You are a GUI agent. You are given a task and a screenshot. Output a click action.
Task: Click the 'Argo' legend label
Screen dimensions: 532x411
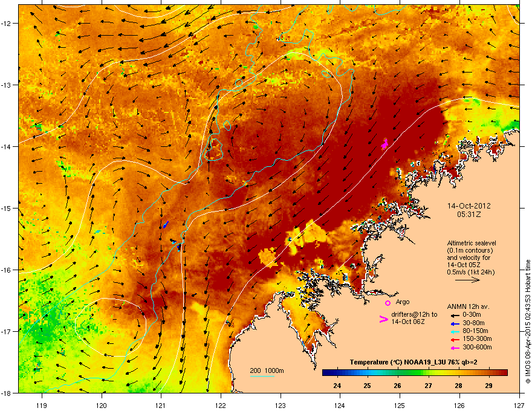point(403,302)
